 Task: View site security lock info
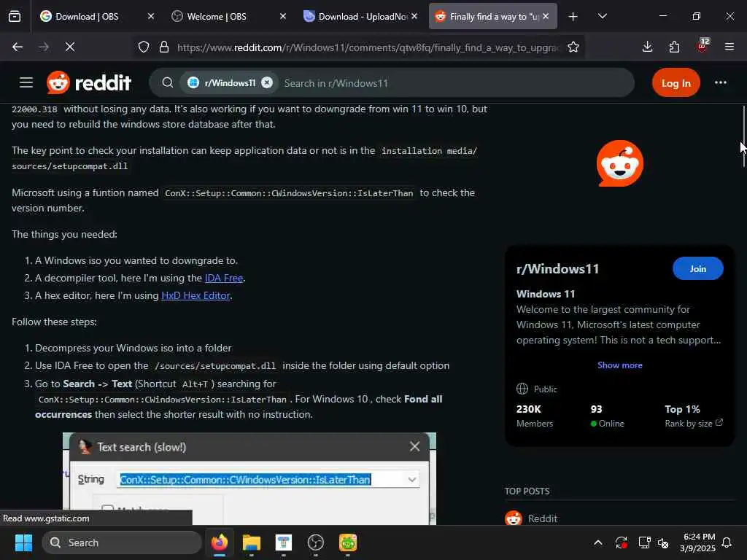pos(164,47)
